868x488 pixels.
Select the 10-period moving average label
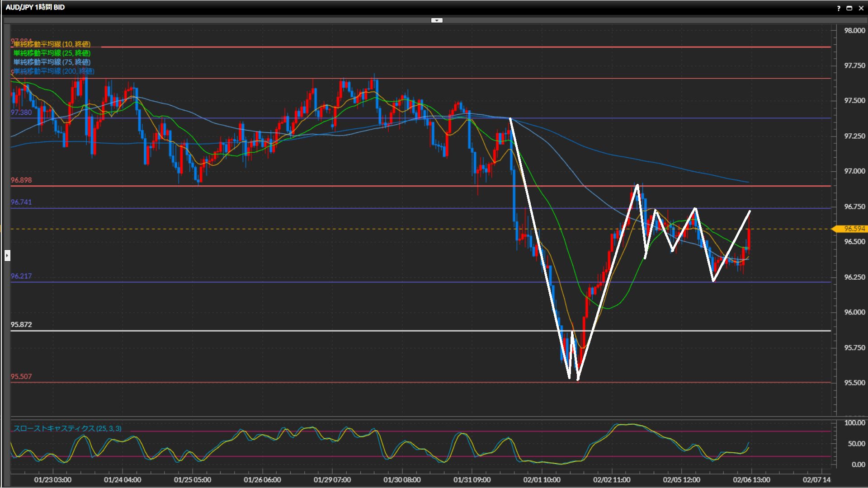(52, 44)
